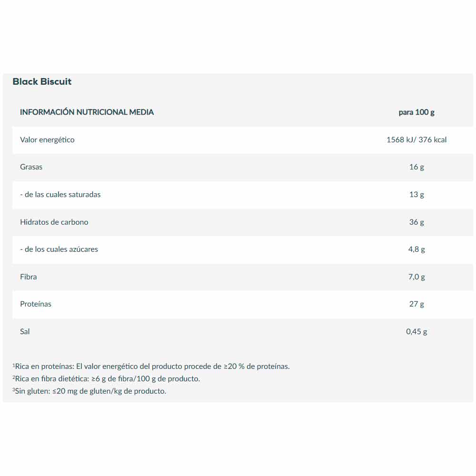Select the Información Nutricional Media header
476x476 pixels.
coord(87,112)
